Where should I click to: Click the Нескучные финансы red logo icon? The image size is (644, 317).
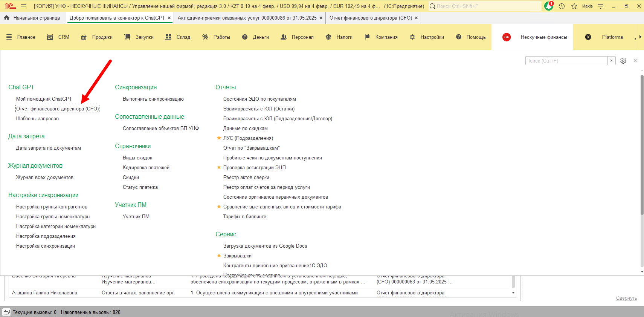point(507,37)
